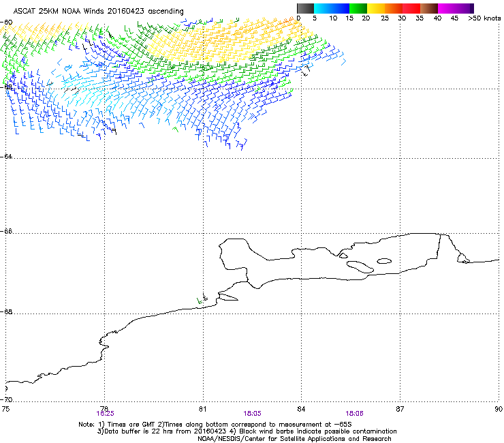
Task: Click the "75" longitude axis label
Action: coord(5,409)
